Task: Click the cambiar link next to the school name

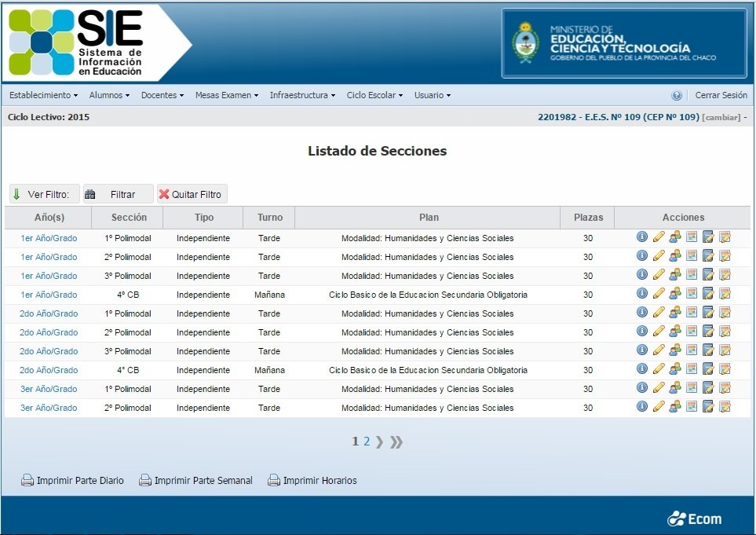Action: [x=721, y=117]
